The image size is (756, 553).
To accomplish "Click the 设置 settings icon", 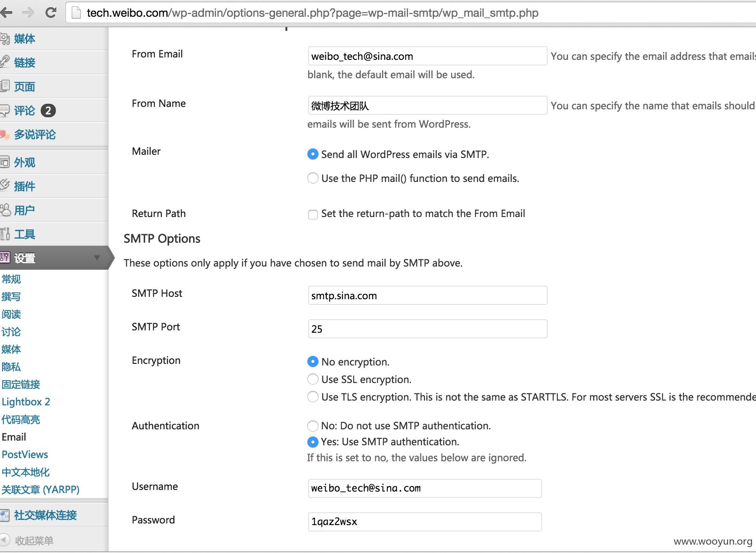I will tap(4, 258).
